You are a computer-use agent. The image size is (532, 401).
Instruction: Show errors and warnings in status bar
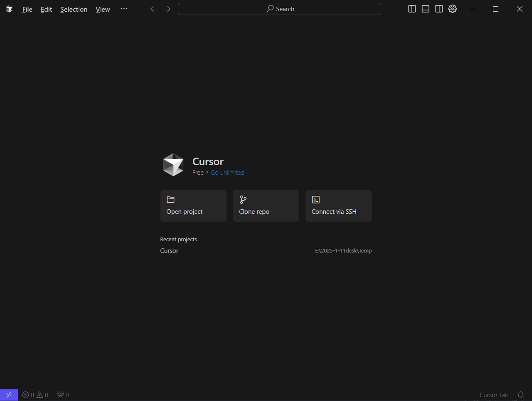[35, 395]
